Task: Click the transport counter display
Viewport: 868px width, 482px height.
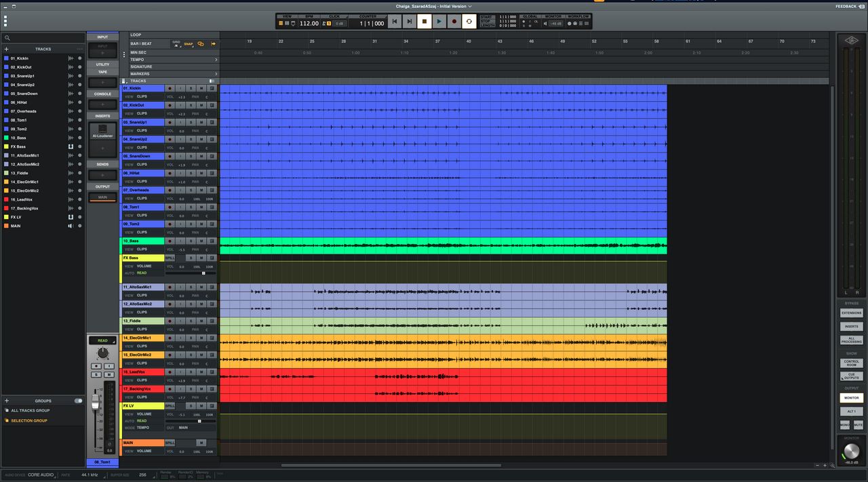Action: coord(372,24)
